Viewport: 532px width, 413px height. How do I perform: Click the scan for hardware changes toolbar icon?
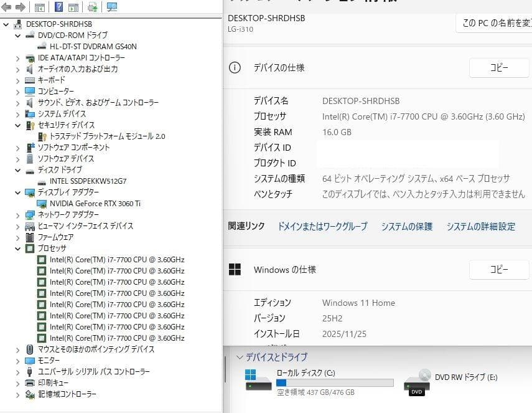(x=112, y=7)
